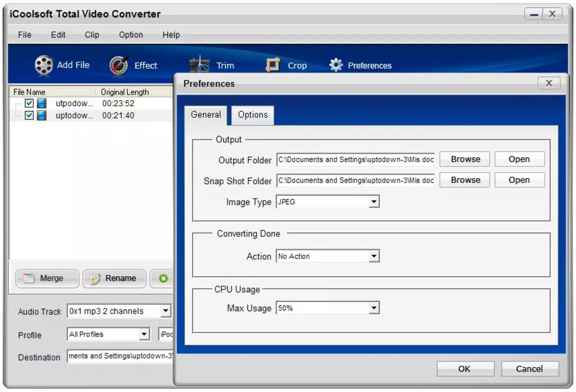Select the 00:23:52 length cell

[x=119, y=103]
